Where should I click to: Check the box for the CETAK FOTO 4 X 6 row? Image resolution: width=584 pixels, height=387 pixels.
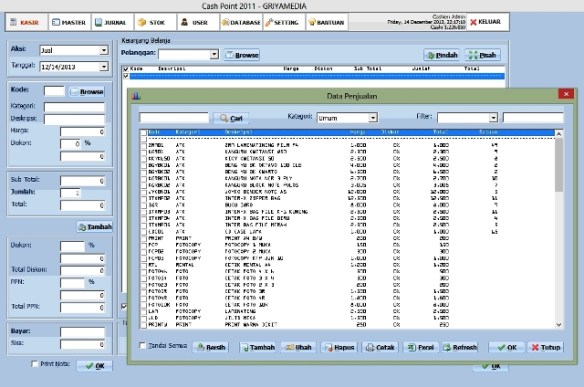(144, 272)
